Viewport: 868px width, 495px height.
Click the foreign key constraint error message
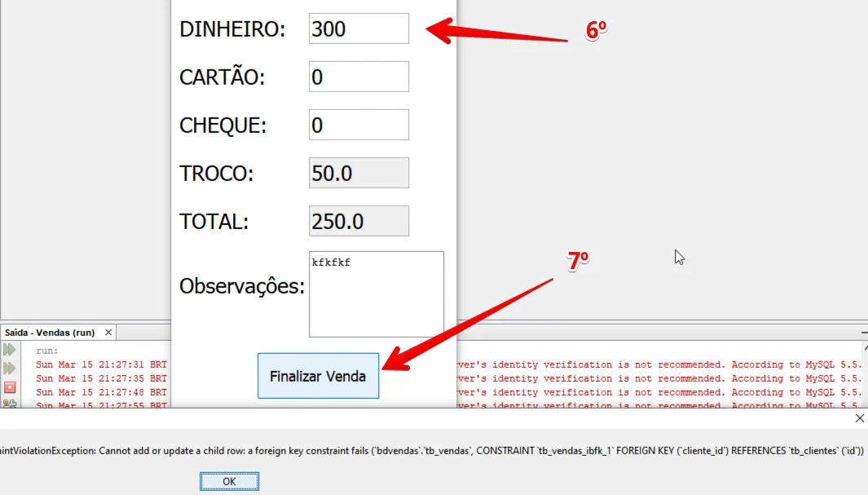pyautogui.click(x=432, y=451)
